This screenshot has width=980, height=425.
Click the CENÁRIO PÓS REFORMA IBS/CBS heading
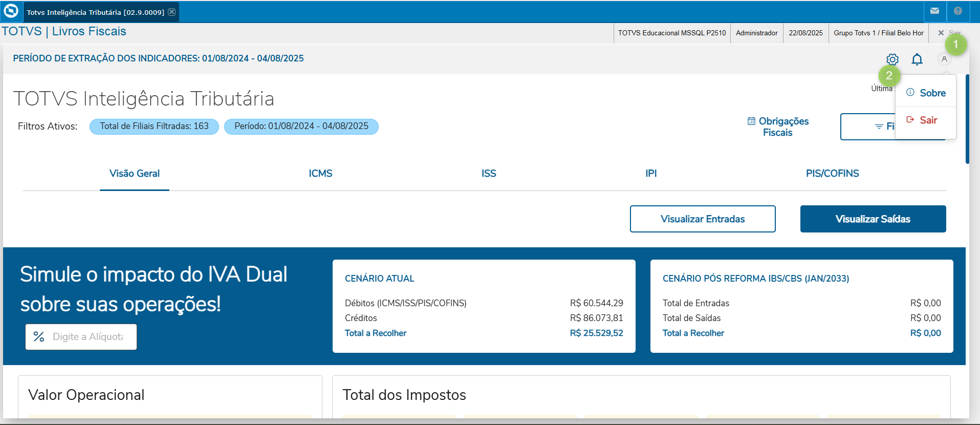pyautogui.click(x=756, y=279)
